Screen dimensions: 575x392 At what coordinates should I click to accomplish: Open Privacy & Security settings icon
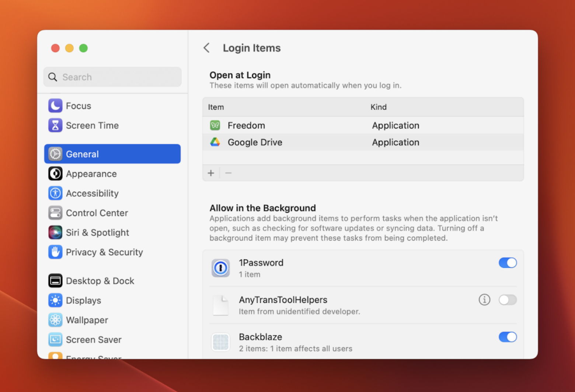click(x=55, y=252)
